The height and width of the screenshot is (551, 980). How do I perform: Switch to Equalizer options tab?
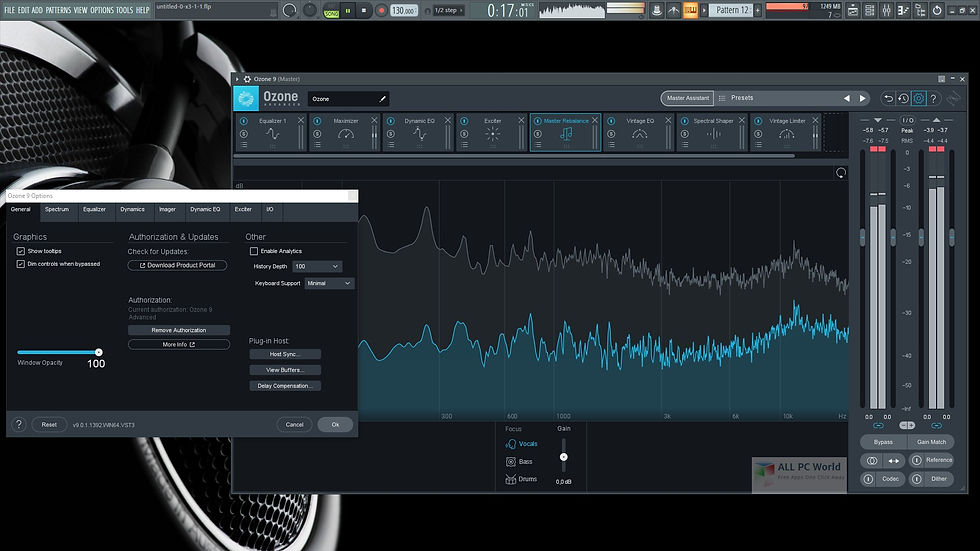[94, 209]
